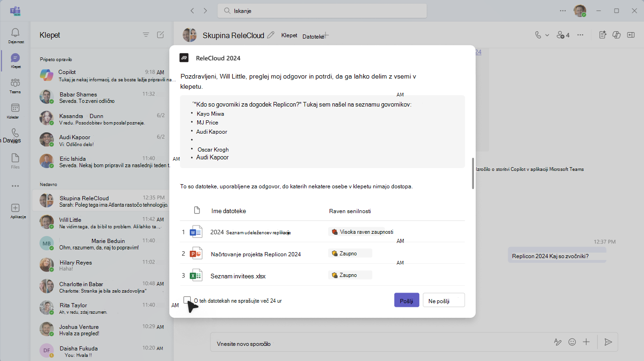This screenshot has height=361, width=644.
Task: Open Audi Kapoor chat in the chat list
Action: click(102, 140)
